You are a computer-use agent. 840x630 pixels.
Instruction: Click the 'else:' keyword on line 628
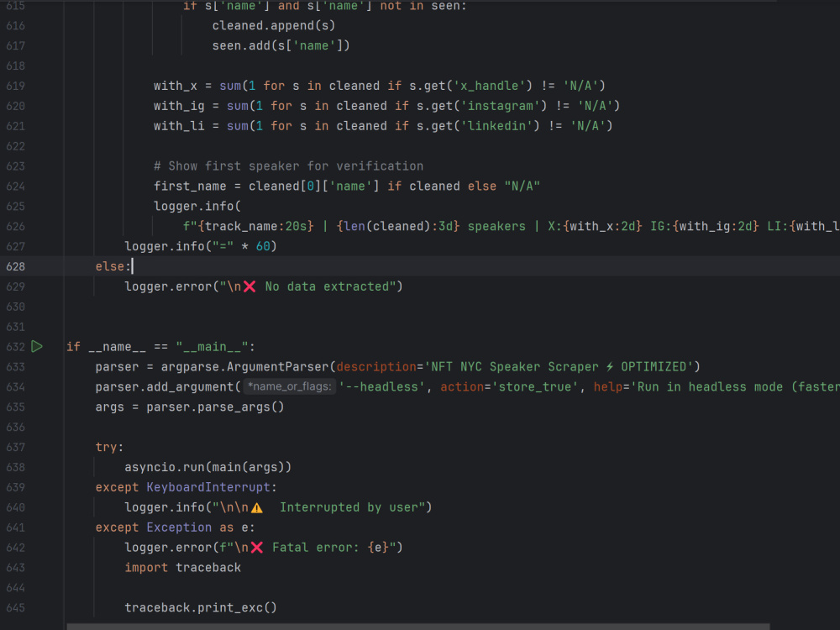(113, 266)
